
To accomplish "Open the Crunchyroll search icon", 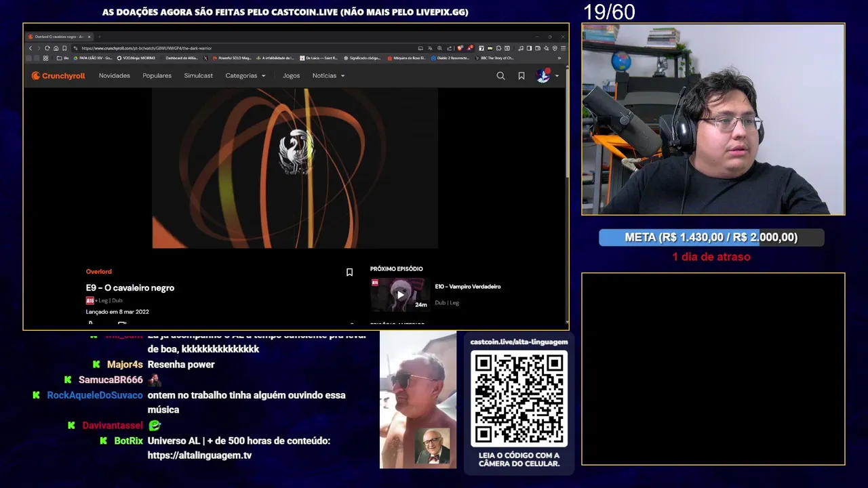I will click(x=500, y=76).
